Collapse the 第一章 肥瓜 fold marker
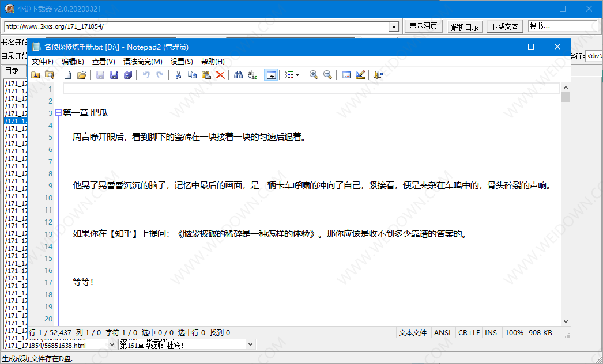Viewport: 603px width, 364px height. [58, 113]
